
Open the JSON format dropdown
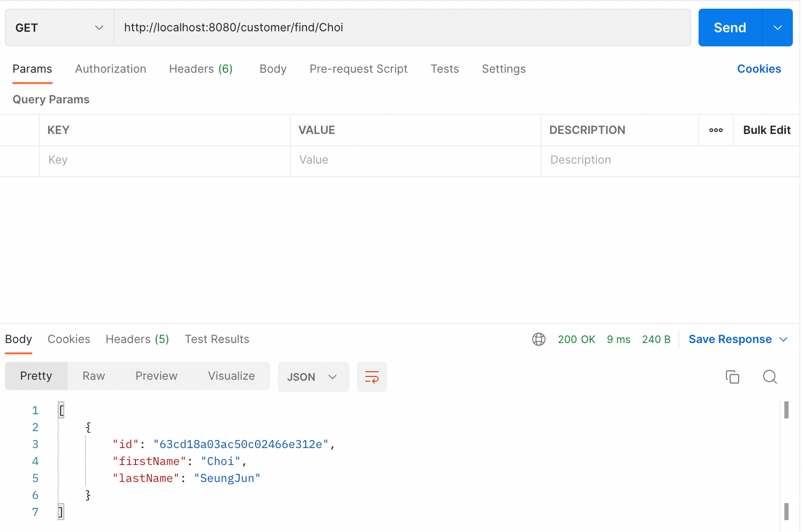click(x=312, y=377)
